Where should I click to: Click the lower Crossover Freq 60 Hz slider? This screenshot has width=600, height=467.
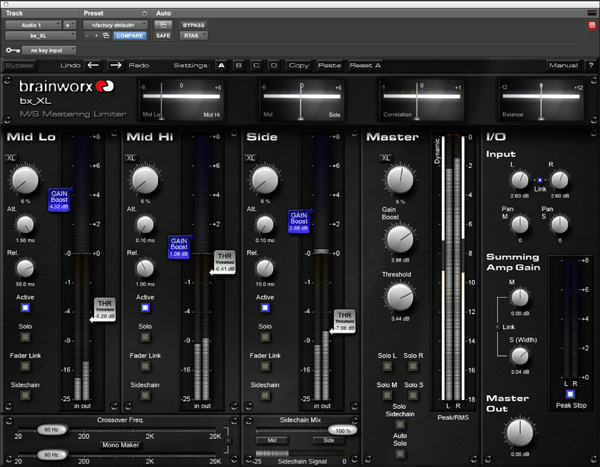(x=52, y=455)
